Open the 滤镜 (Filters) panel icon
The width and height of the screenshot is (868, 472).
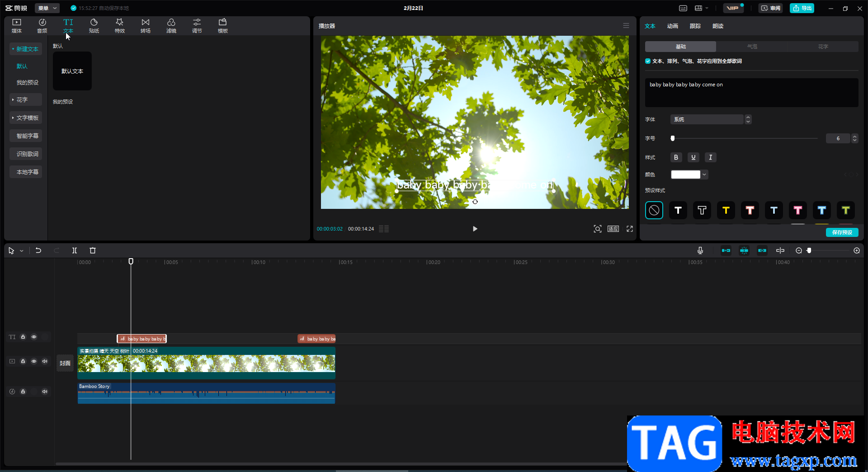171,26
